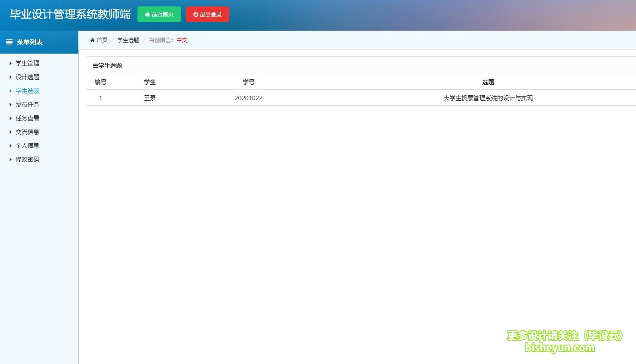Viewport: 636px width, 364px height.
Task: Expand arrow beside 学生选题 in sidebar
Action: [x=11, y=91]
